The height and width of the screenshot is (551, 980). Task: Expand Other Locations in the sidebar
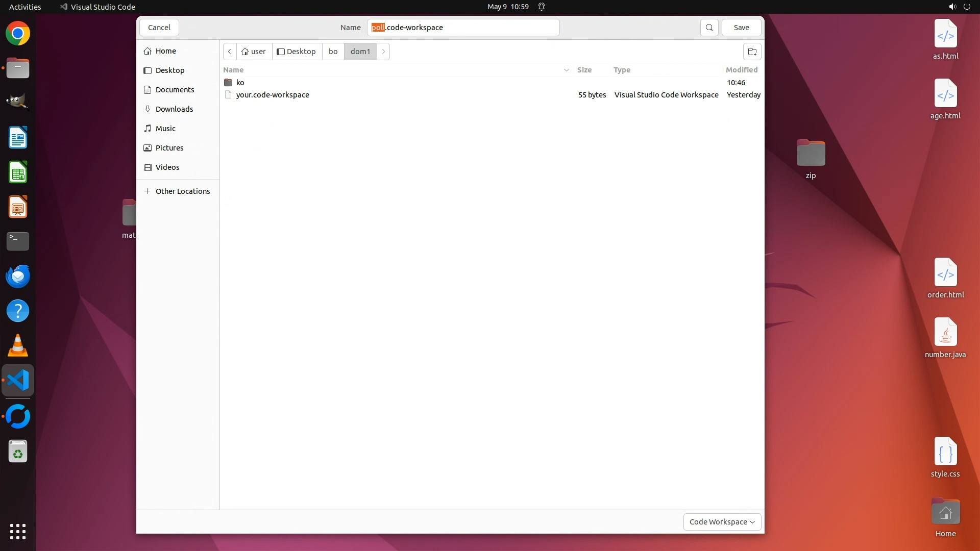(182, 191)
